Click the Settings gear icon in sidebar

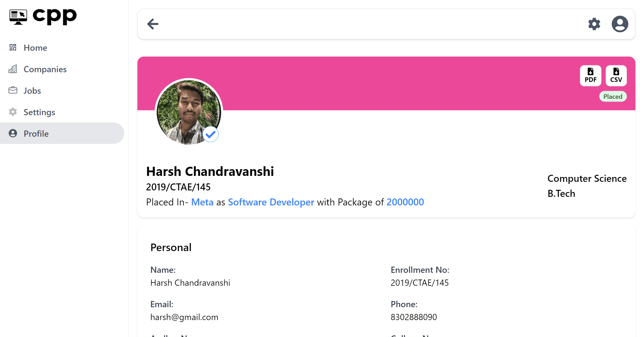point(13,112)
